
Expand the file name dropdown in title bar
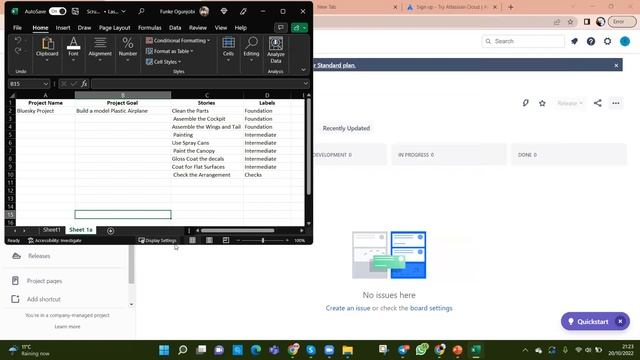pos(123,11)
